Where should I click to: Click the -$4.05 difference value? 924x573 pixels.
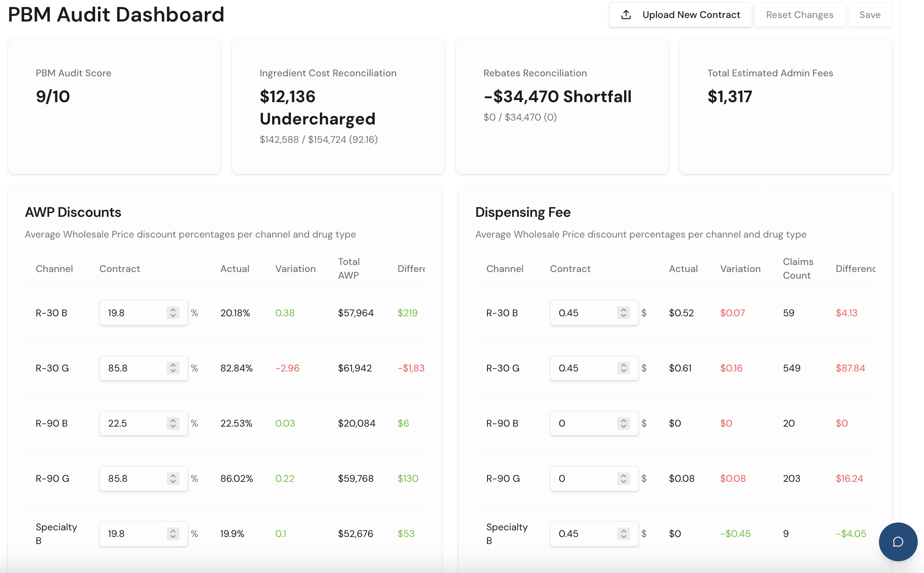(851, 533)
